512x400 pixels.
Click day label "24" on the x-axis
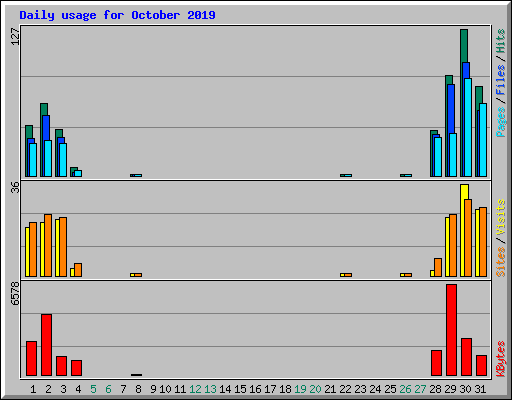(375, 389)
